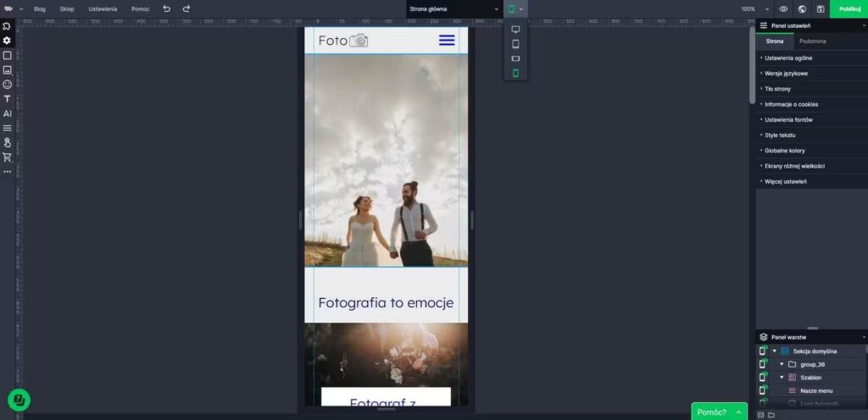Select the smiley icon tool
868x420 pixels.
7,84
